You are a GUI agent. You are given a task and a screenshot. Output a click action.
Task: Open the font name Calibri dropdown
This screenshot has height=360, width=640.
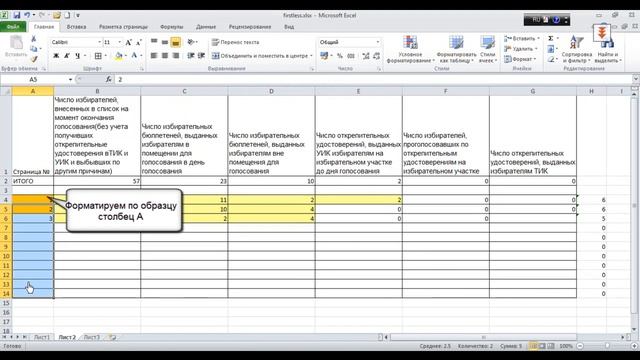coord(99,42)
